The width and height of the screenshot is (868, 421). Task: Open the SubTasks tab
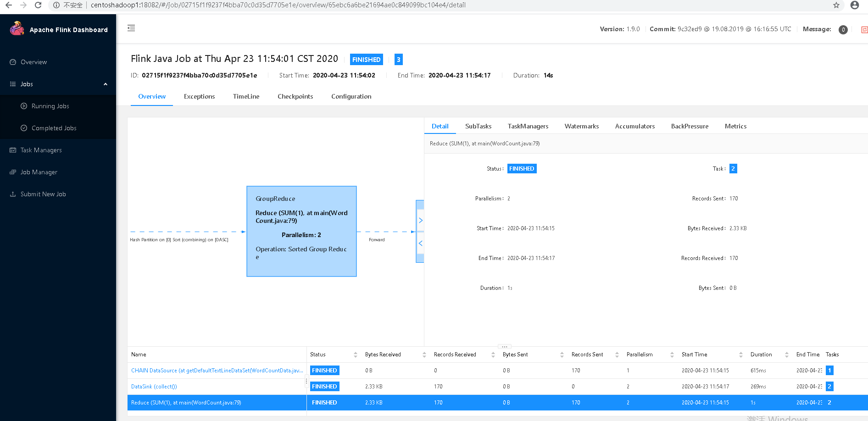click(x=478, y=126)
